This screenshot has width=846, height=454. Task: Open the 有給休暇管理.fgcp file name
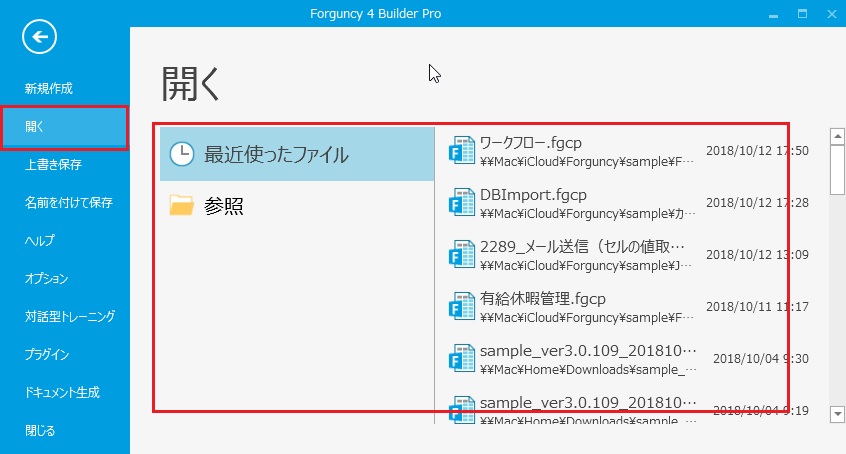click(x=543, y=298)
